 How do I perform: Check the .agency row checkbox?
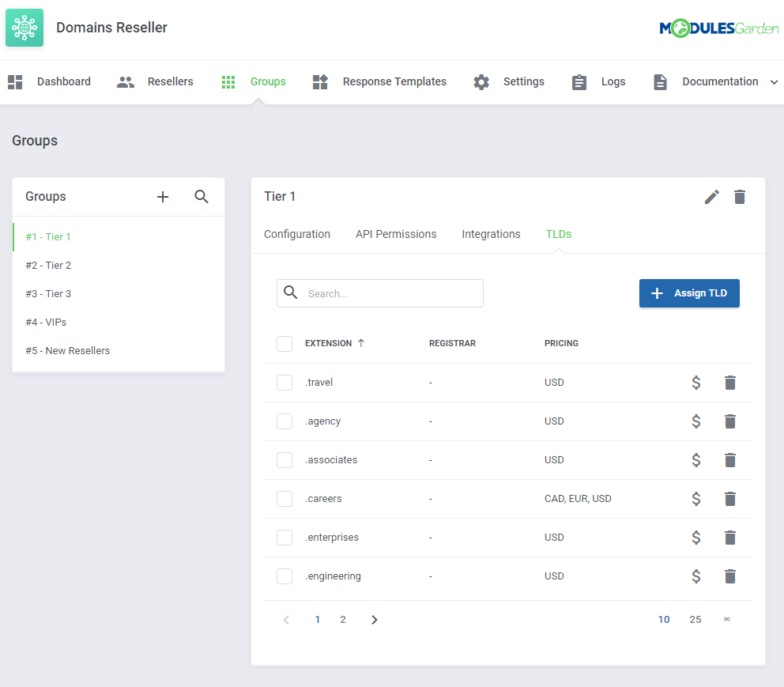(285, 421)
